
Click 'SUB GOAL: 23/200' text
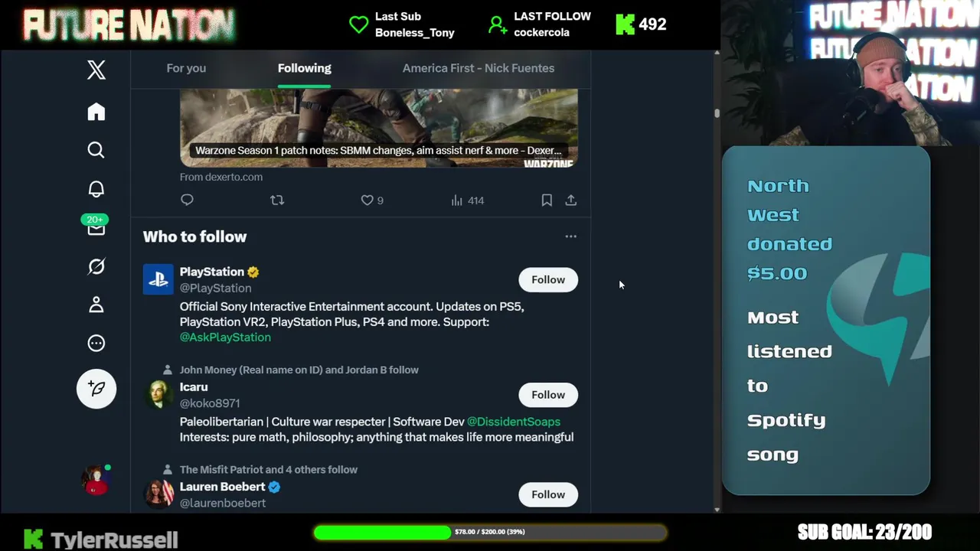[864, 532]
